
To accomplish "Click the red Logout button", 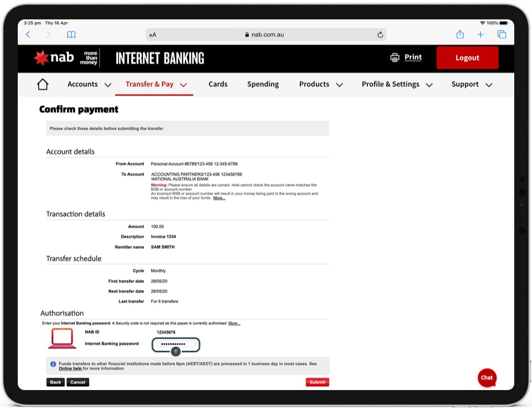I will pyautogui.click(x=467, y=58).
